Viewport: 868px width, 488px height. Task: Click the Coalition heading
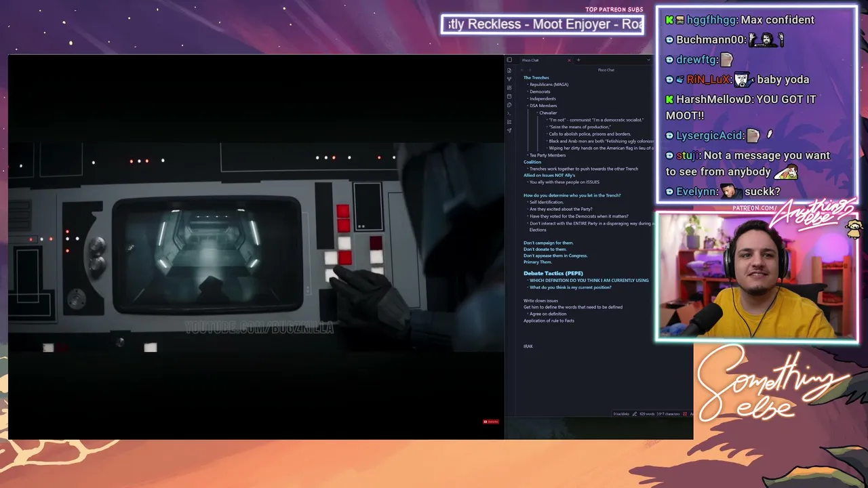pos(532,162)
